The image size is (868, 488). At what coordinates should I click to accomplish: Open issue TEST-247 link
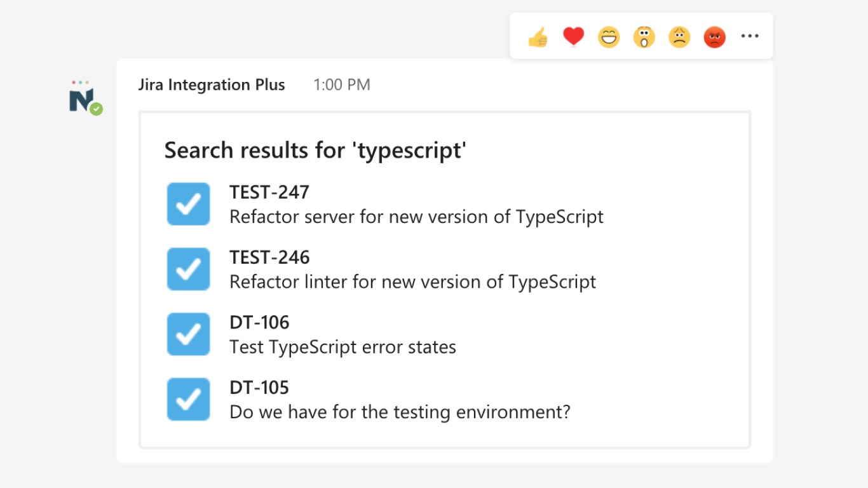pos(269,193)
